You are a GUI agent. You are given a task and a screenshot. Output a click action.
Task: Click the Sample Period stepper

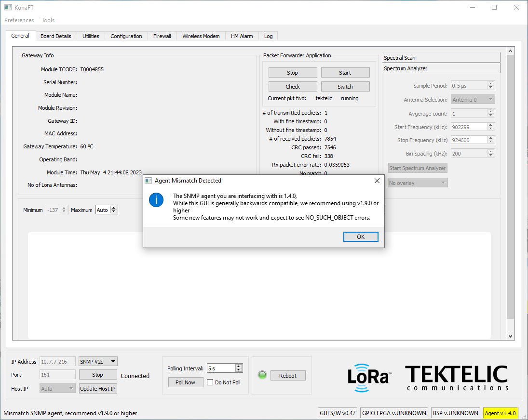pyautogui.click(x=490, y=86)
